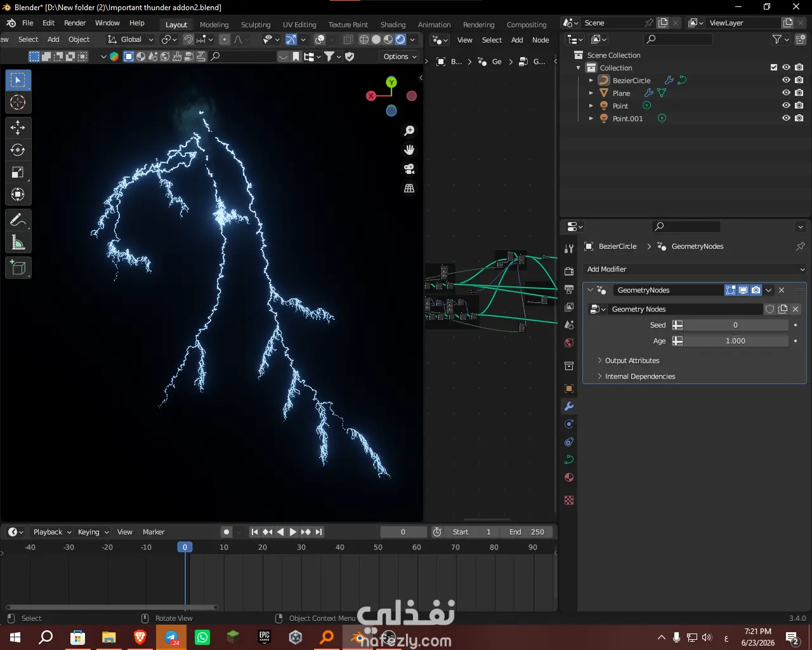The width and height of the screenshot is (812, 650).
Task: Open the Global transform orientation dropdown
Action: pos(131,39)
